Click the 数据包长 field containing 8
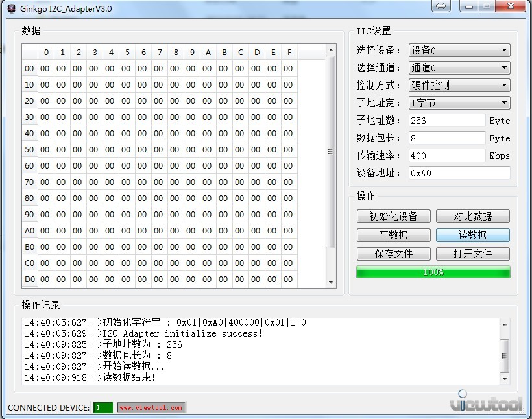Screen dimensions: 532x419 pyautogui.click(x=447, y=138)
